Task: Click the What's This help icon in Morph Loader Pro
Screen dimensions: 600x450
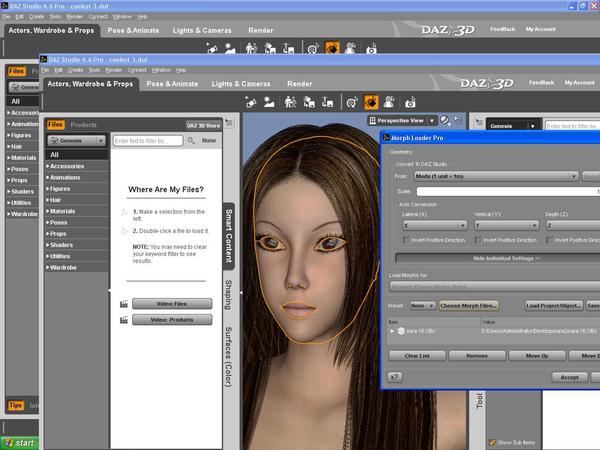Action: pos(395,377)
